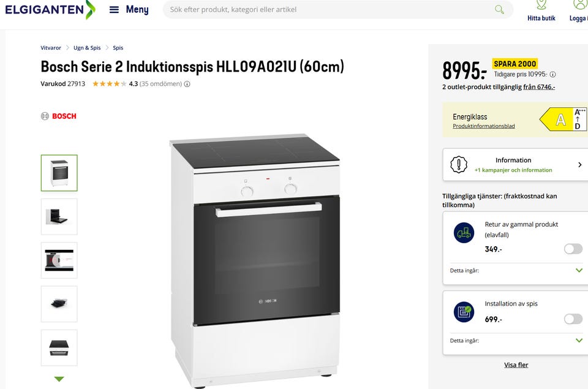Viewport: 588px width, 389px height.
Task: Open the Produktinformationsblad link
Action: click(483, 126)
